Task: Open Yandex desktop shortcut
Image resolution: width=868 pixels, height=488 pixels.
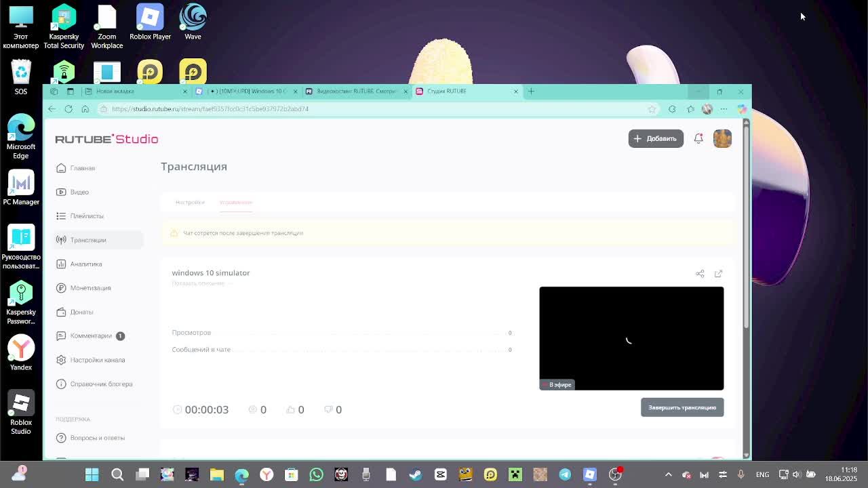Action: [21, 353]
